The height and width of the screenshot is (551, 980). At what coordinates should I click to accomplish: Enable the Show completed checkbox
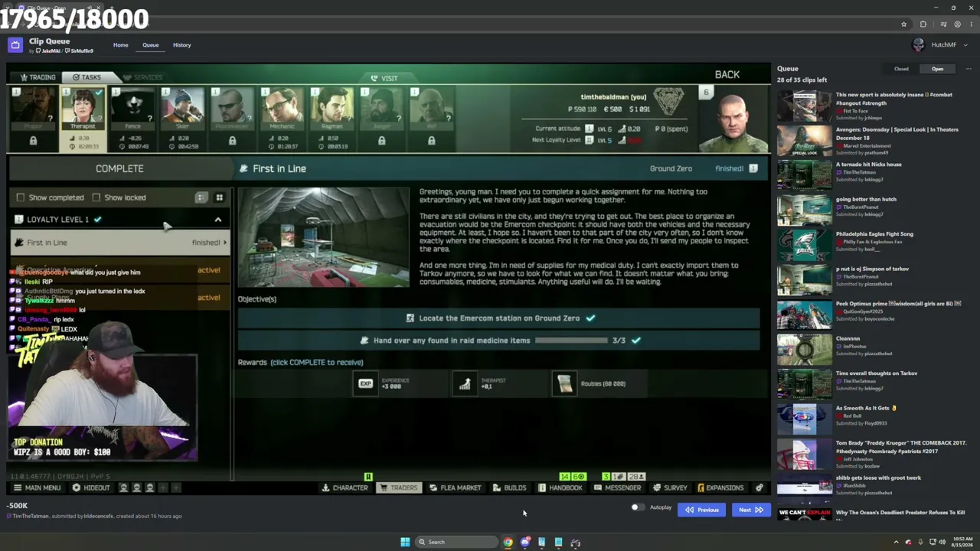coord(21,197)
